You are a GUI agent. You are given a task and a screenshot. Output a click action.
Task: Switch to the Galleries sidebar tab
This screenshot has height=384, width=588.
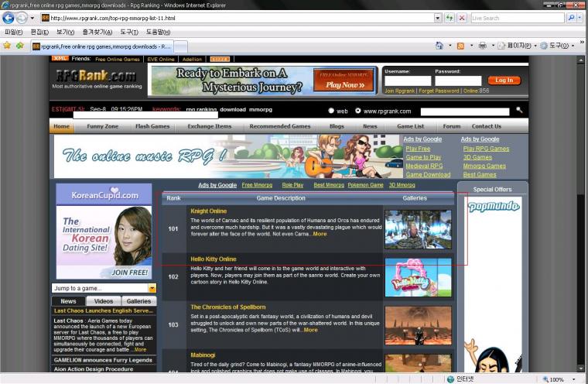(138, 301)
